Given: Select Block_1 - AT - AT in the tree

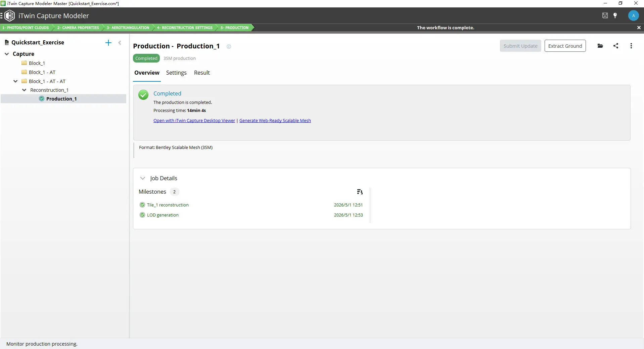Looking at the screenshot, I should point(47,81).
